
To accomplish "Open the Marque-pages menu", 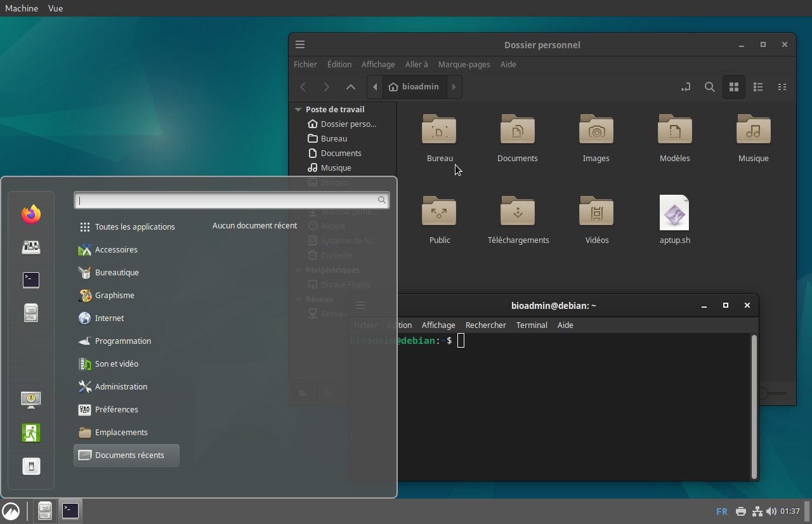I will coord(464,64).
